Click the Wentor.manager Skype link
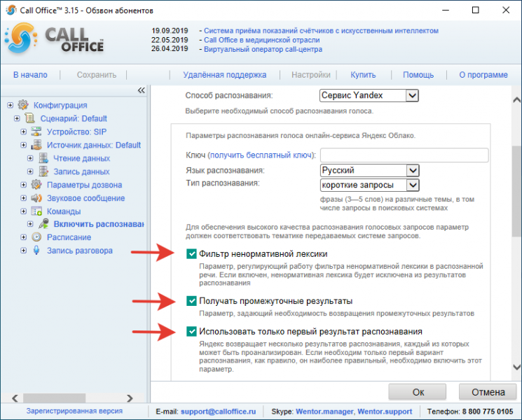The image size is (522, 420). coord(324,412)
